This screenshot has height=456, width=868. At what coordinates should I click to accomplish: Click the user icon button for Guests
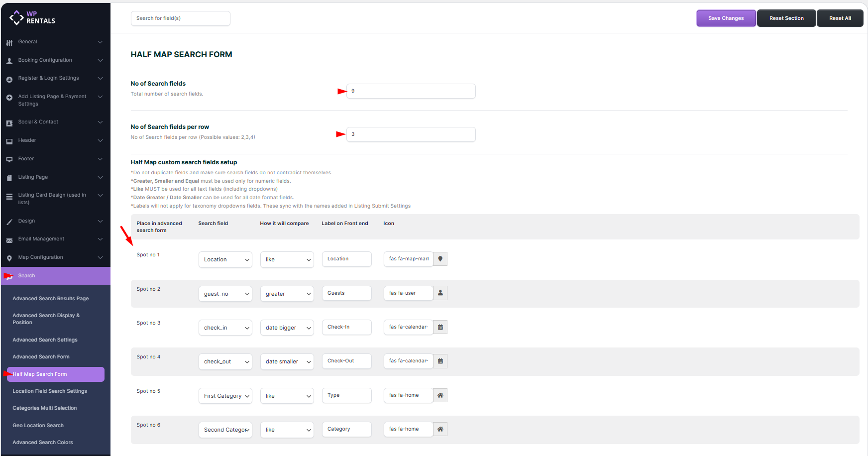(x=440, y=293)
